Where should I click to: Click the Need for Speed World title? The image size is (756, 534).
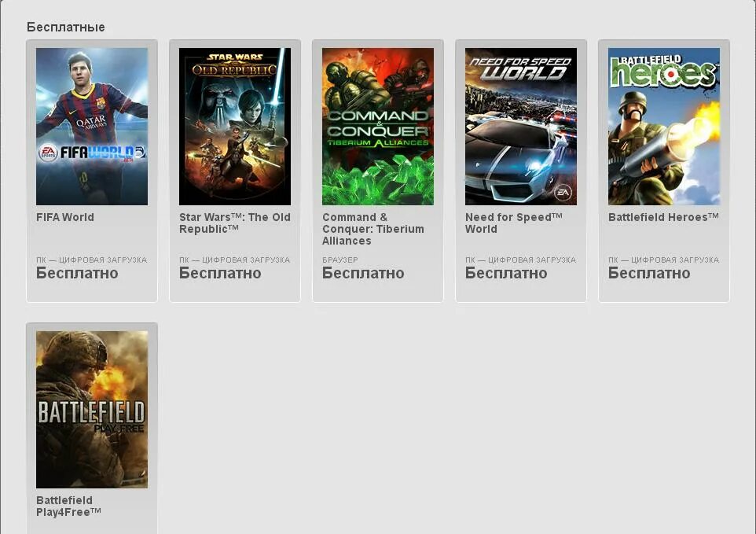point(513,223)
